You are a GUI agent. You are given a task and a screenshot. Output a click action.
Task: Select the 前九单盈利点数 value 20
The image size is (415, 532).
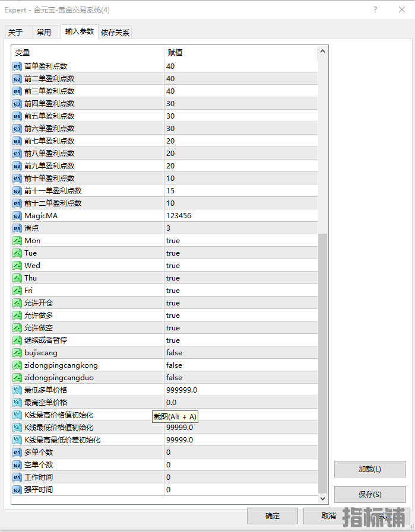(x=170, y=165)
